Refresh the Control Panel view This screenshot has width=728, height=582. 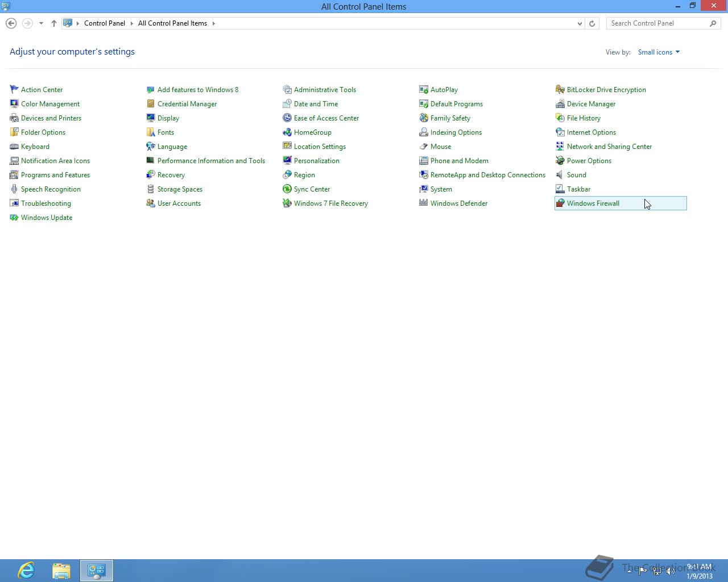(592, 23)
